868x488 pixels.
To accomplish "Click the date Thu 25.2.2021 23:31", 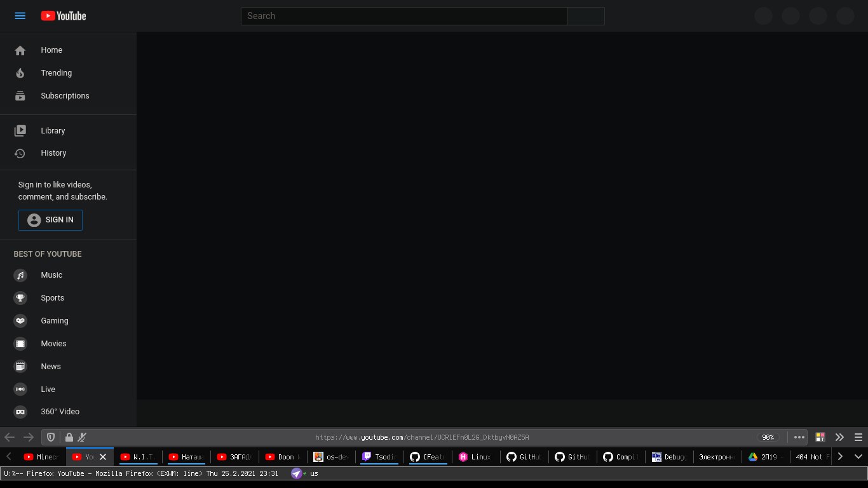I will coord(242,474).
